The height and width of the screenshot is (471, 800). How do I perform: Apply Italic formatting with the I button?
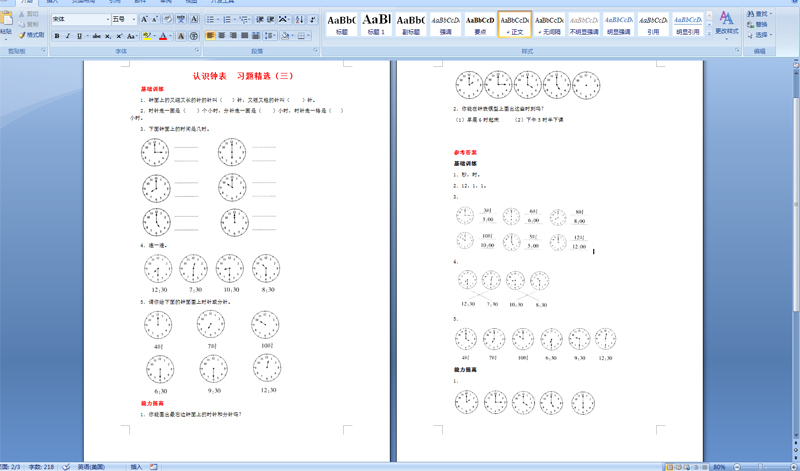point(68,36)
